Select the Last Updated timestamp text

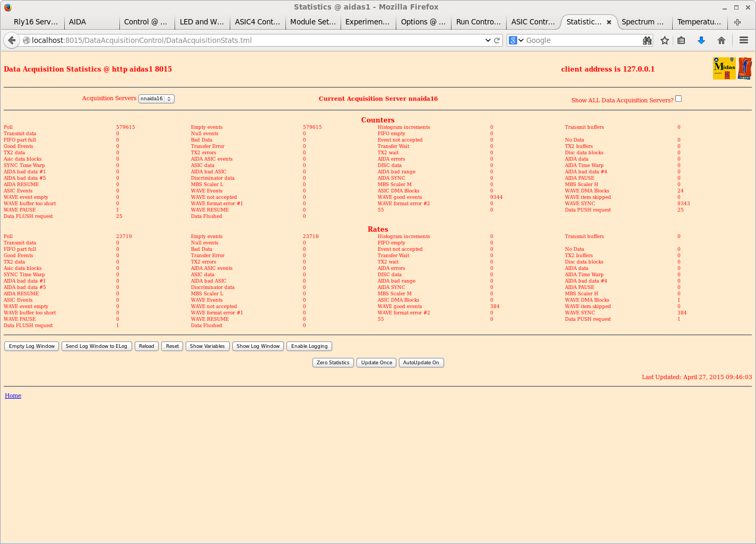(697, 377)
